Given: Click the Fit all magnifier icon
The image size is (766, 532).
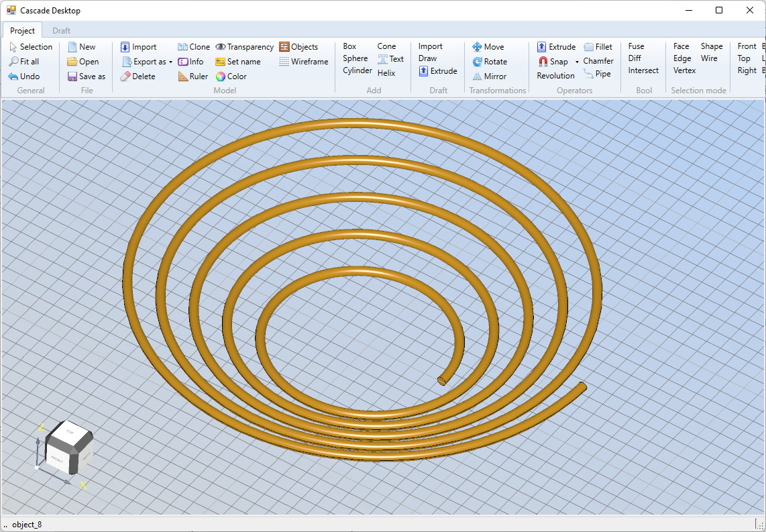Looking at the screenshot, I should point(13,62).
